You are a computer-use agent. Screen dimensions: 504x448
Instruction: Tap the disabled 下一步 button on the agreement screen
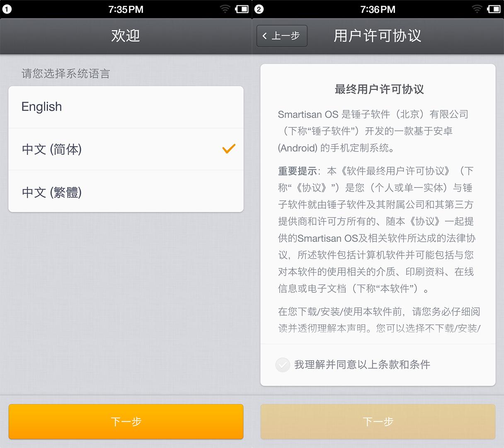378,421
